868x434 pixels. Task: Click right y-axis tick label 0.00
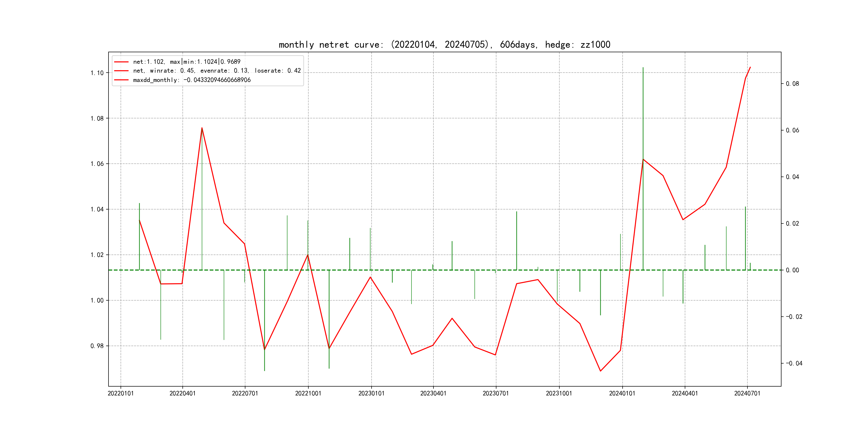pyautogui.click(x=792, y=270)
